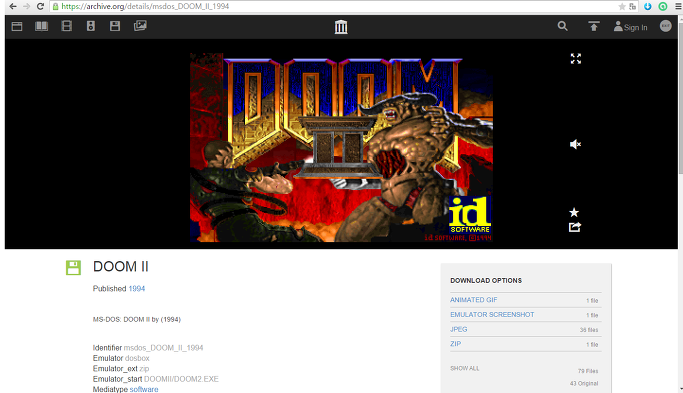Image resolution: width=683 pixels, height=393 pixels.
Task: Open Texts book icon in nav
Action: point(41,26)
